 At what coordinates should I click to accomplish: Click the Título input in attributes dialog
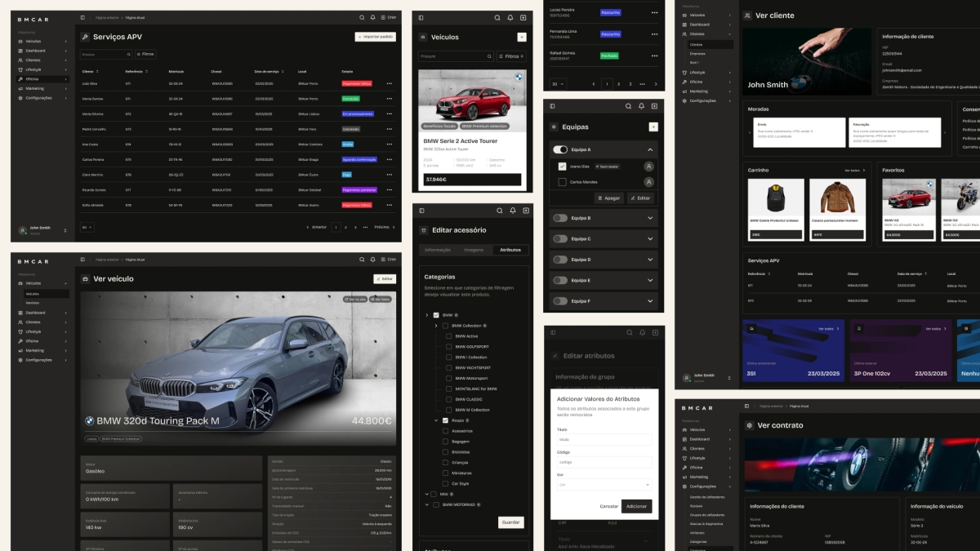[604, 439]
